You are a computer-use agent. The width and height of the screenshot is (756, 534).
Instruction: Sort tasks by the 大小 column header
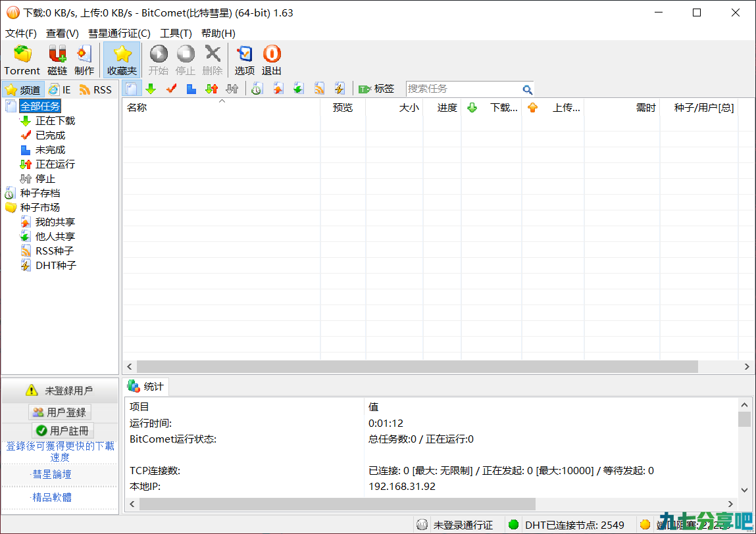pos(394,107)
